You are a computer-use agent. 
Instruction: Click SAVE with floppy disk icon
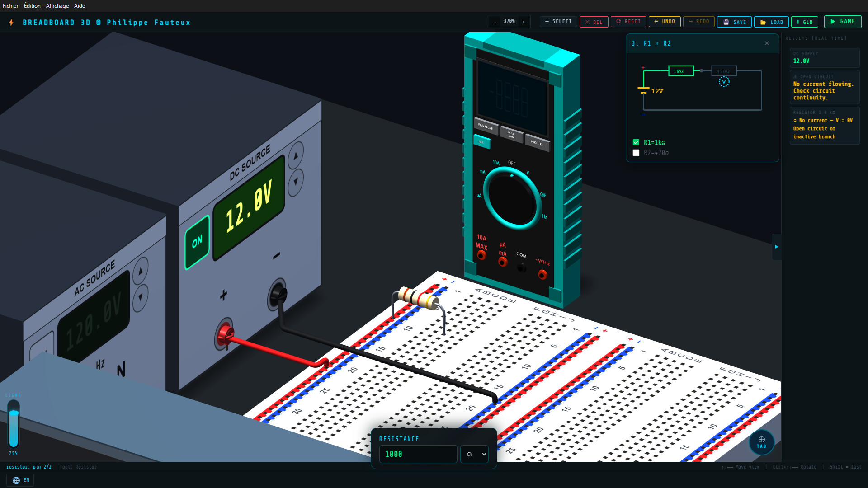[734, 22]
